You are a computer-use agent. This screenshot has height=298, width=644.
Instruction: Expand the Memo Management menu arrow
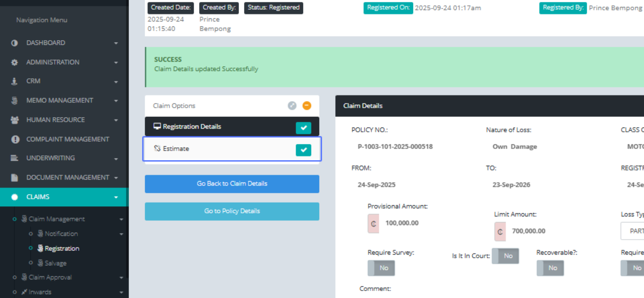(x=116, y=101)
